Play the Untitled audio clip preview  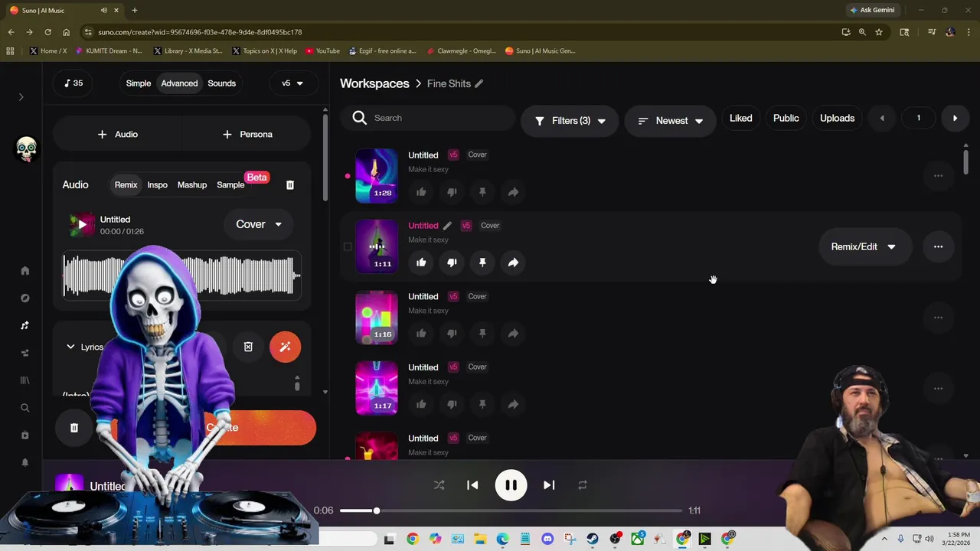(82, 225)
